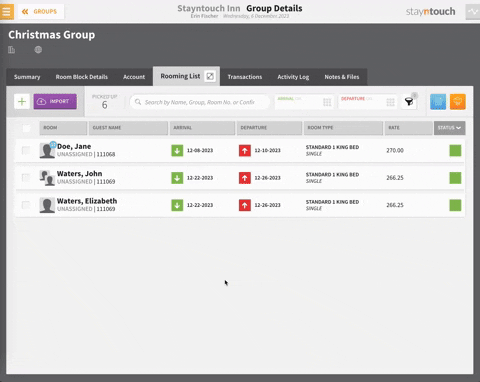
Task: Click Elizabeth Waters' guest avatar
Action: [47, 205]
